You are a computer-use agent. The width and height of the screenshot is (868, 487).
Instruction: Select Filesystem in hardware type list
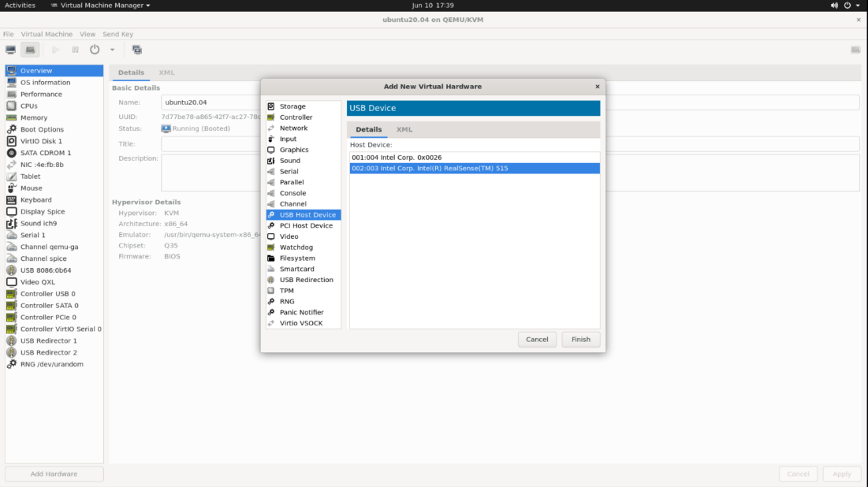304,258
